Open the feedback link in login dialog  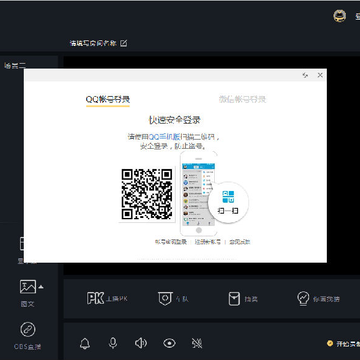tap(239, 242)
